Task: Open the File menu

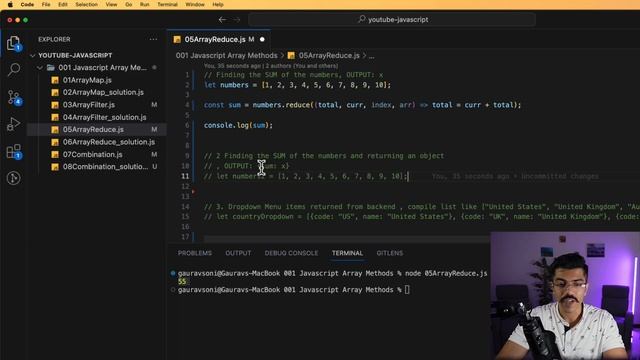Action: click(46, 4)
